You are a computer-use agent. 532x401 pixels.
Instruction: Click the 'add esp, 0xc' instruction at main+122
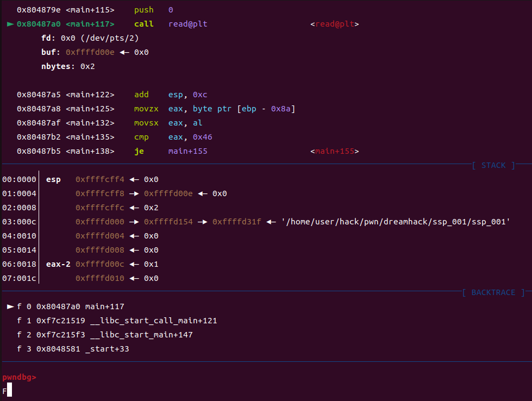(x=170, y=95)
